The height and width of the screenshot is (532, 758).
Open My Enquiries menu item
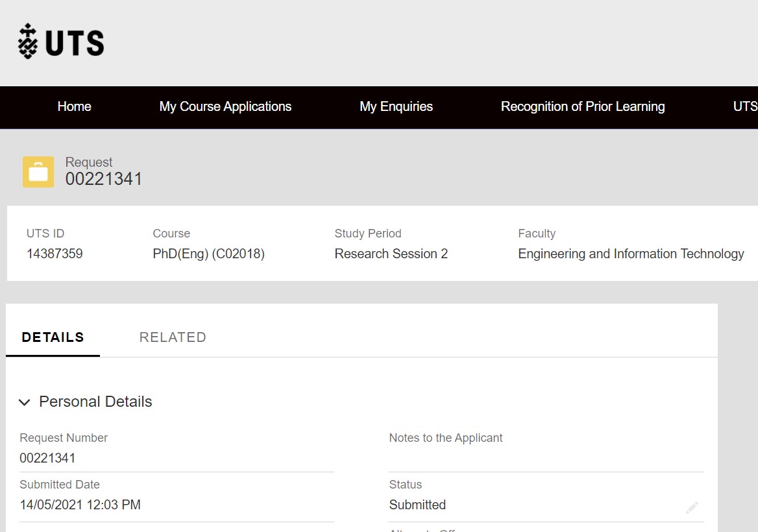click(396, 107)
